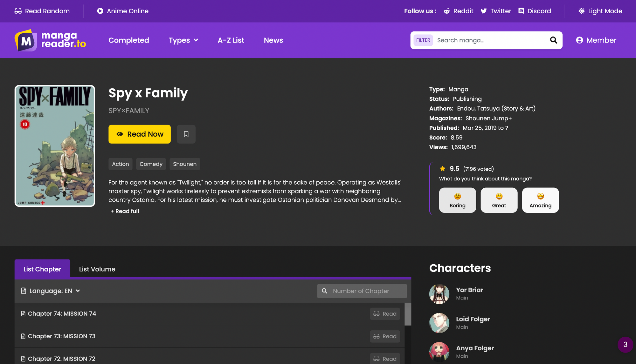Click the Light Mode sun icon
The height and width of the screenshot is (364, 636).
point(582,11)
